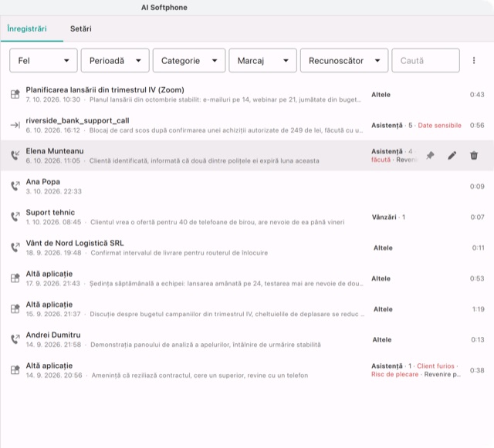This screenshot has width=494, height=448.
Task: Click the call icon for Vânt de Nord Logistică
Action: [x=15, y=248]
